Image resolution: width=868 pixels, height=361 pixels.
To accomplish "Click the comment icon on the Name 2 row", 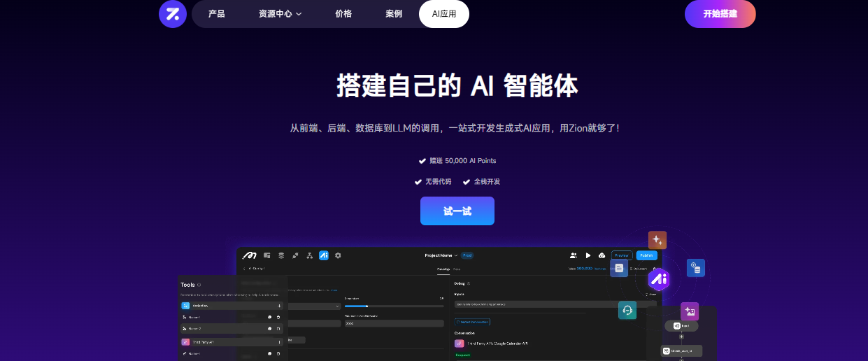I will (269, 328).
